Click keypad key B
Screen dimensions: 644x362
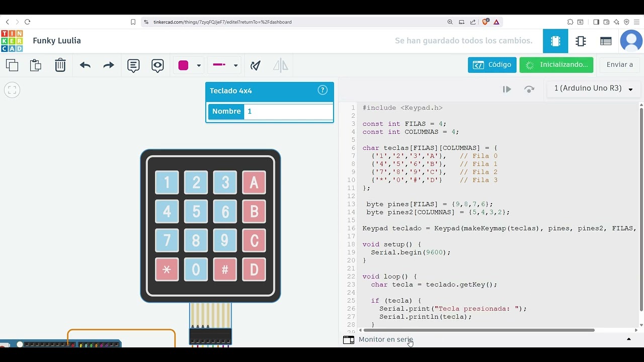point(254,212)
